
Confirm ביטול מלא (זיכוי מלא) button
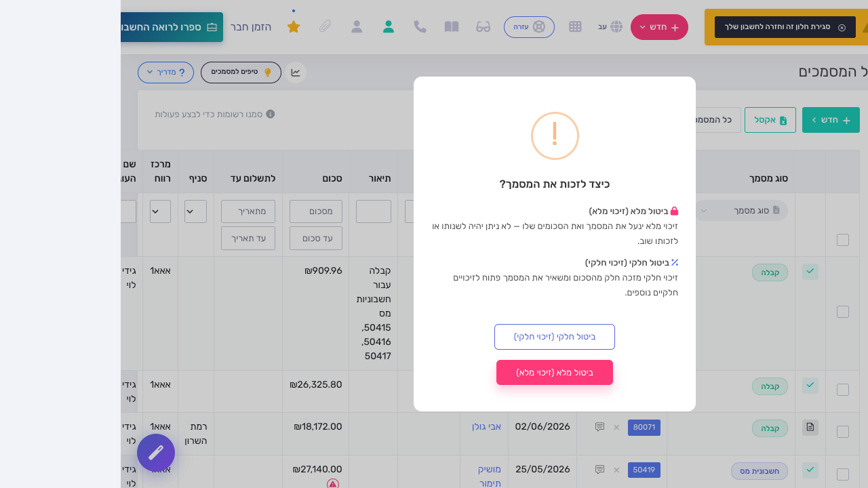click(555, 373)
